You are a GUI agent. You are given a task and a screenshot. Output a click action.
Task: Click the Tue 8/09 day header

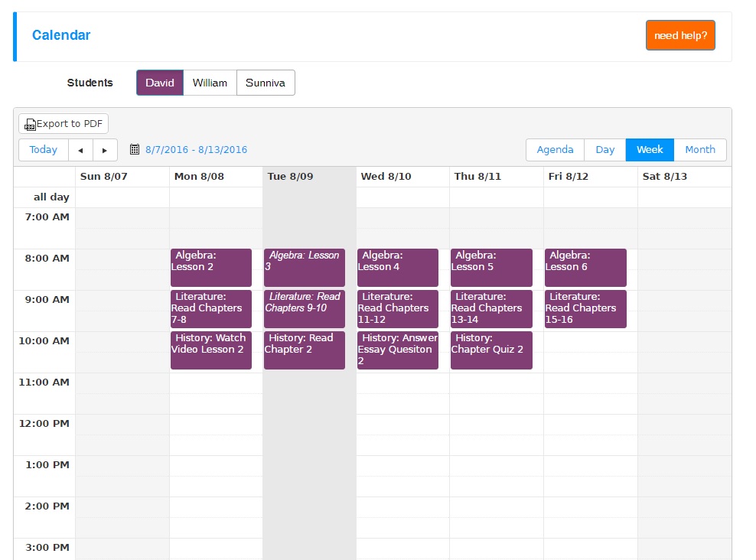point(290,177)
